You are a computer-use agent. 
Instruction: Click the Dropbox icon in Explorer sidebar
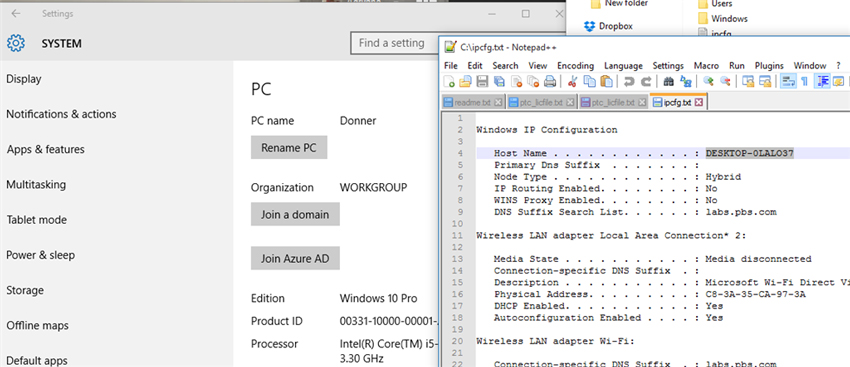click(x=589, y=25)
